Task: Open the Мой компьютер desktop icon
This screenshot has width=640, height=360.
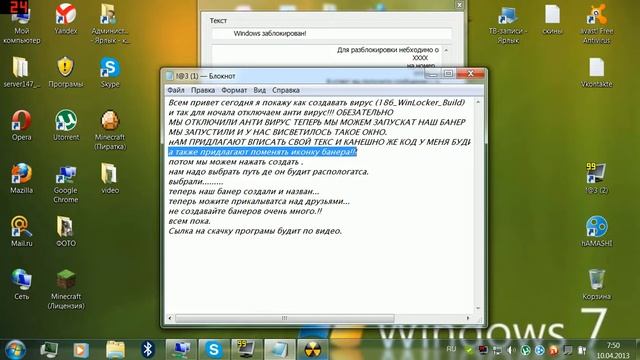Action: coord(21,24)
